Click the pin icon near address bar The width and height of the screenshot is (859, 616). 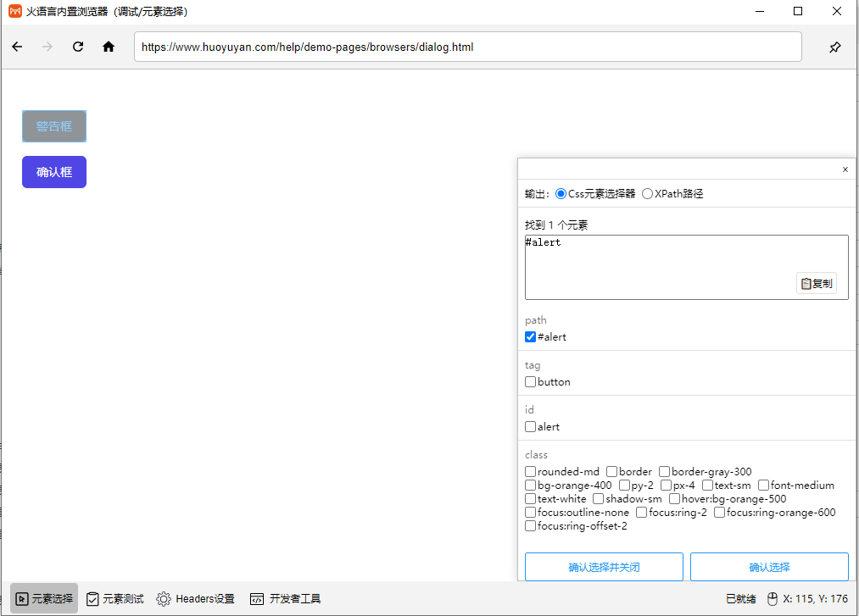click(834, 47)
